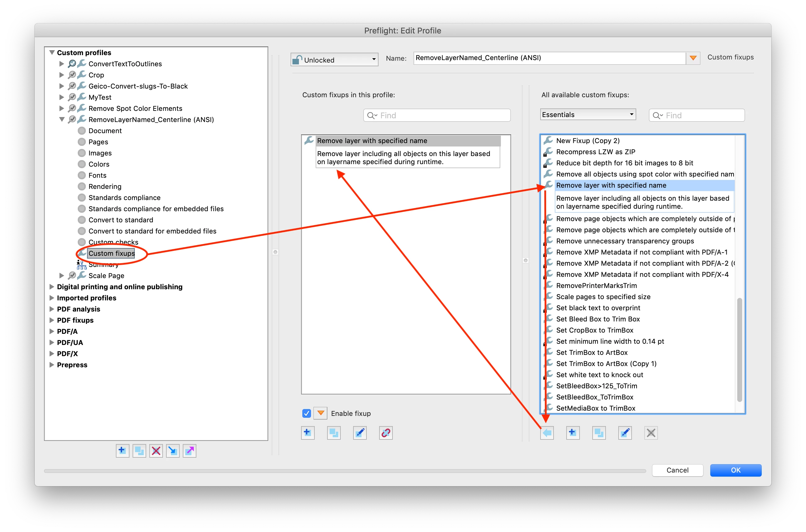Click the unlink fixup chain icon
The width and height of the screenshot is (806, 532).
(x=386, y=433)
